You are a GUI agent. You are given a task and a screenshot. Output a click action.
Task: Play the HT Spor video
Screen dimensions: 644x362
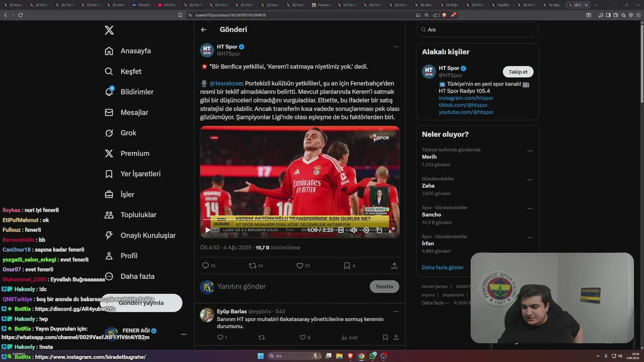[208, 230]
